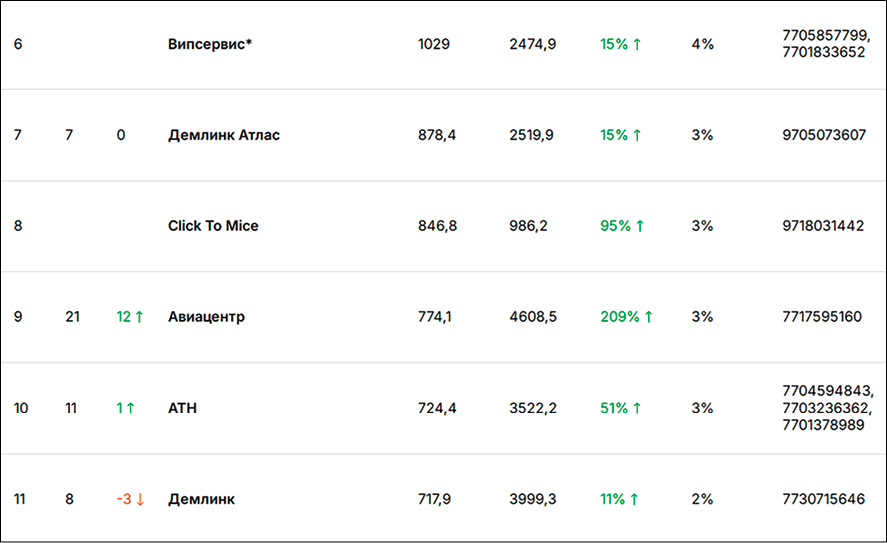Click the red down arrow beside -3

click(140, 499)
